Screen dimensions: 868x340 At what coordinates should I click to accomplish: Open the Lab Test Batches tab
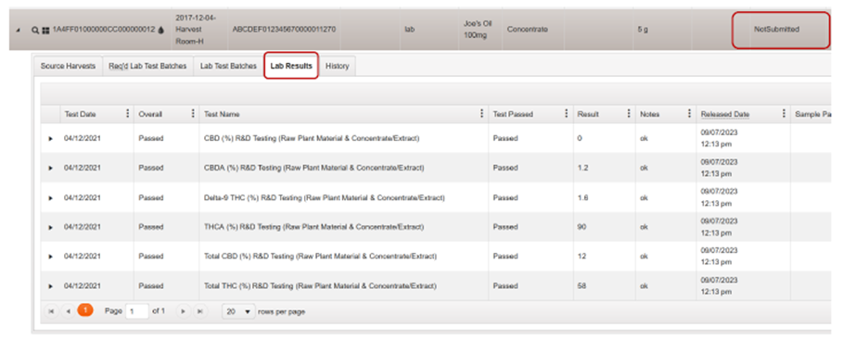click(x=228, y=67)
